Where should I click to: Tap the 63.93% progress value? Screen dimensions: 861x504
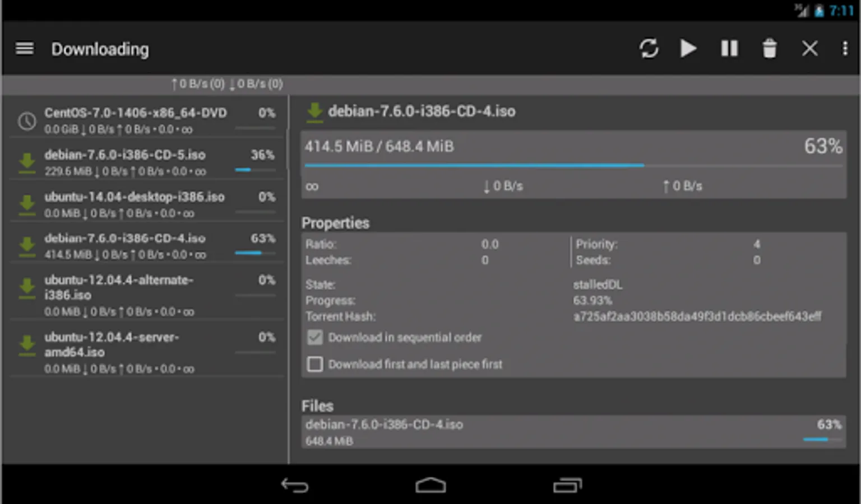coord(592,301)
